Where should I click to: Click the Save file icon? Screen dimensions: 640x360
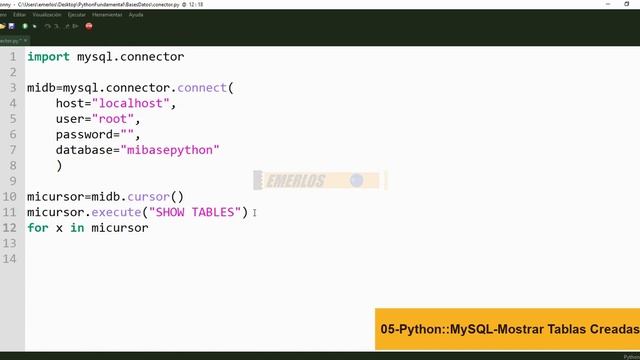click(x=11, y=26)
